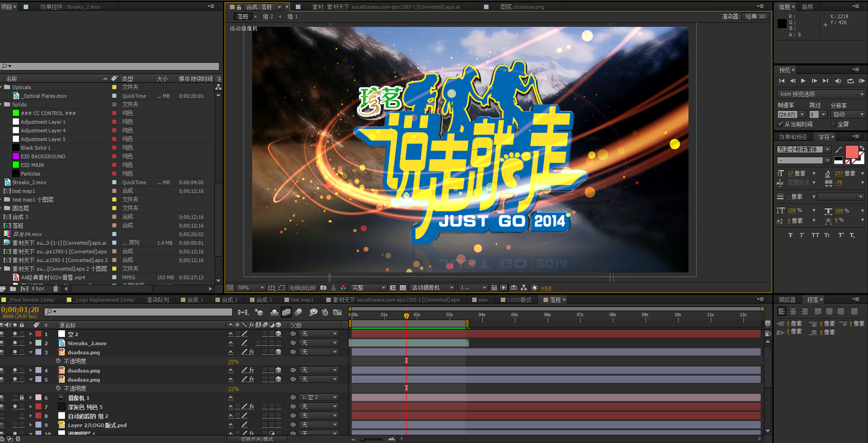Open parent dropdown for layer 摄像机 1
Image resolution: width=868 pixels, height=443 pixels.
(319, 397)
